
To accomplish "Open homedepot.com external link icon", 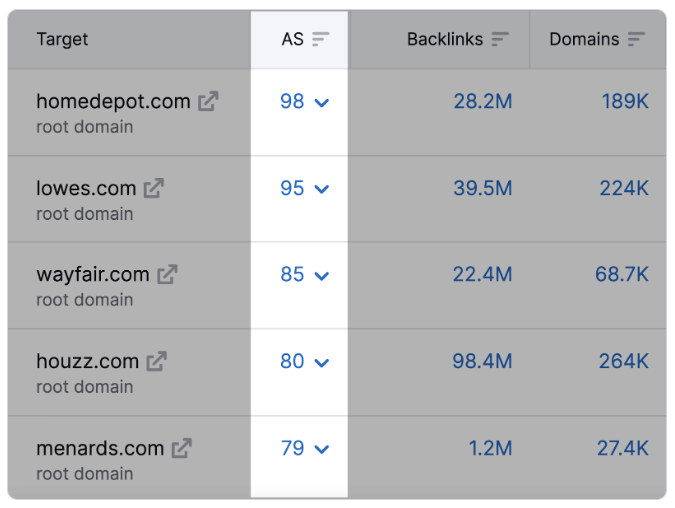I will pyautogui.click(x=208, y=101).
